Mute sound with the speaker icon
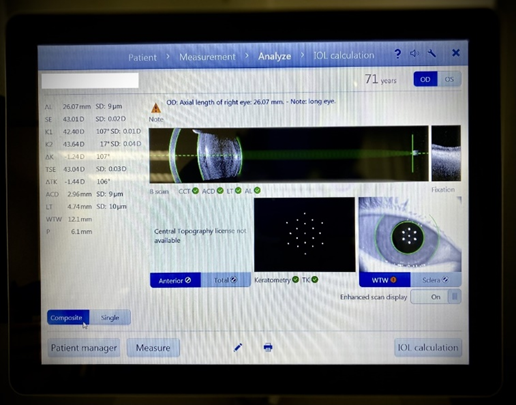The image size is (516, 405). click(x=414, y=53)
